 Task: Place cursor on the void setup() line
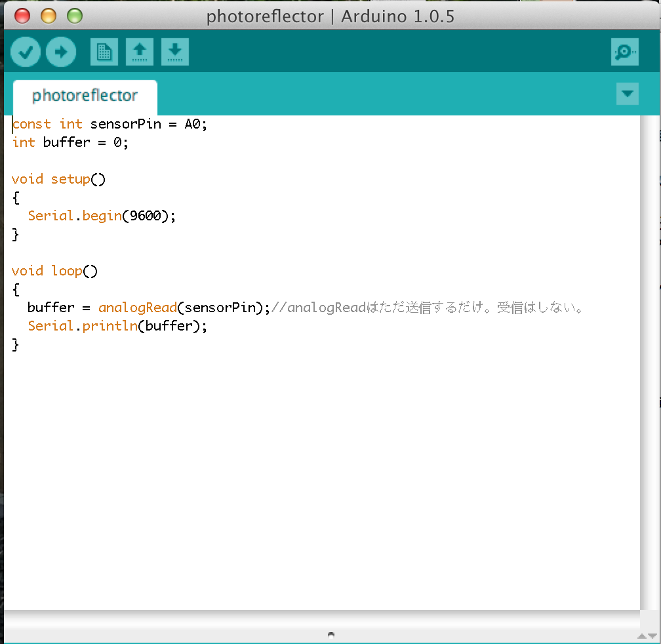(x=58, y=179)
